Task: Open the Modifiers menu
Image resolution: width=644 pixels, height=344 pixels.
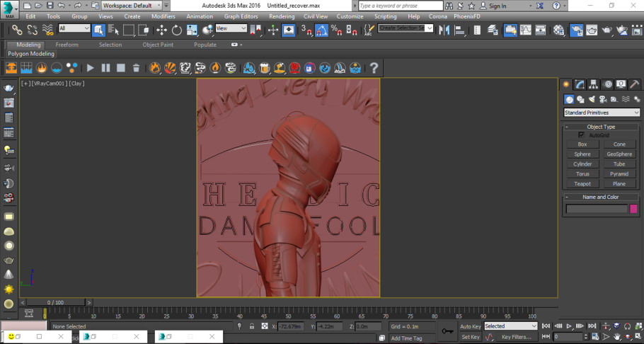Action: (163, 16)
